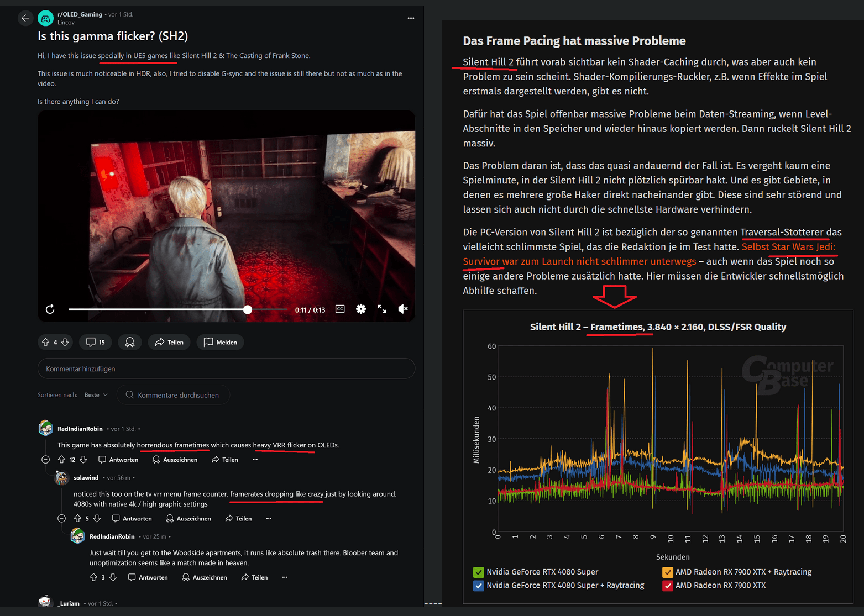Award (Auszeichnen) the Woodside apartments comment
This screenshot has height=616, width=864.
click(x=205, y=577)
